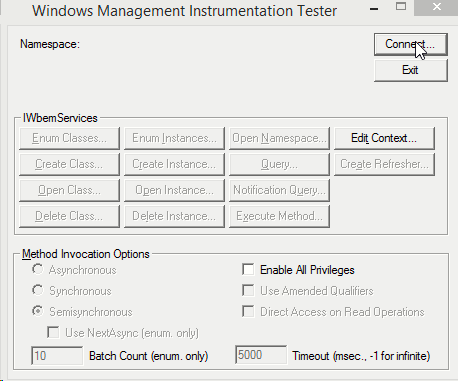
Task: Click the Batch Count input field
Action: tap(57, 356)
